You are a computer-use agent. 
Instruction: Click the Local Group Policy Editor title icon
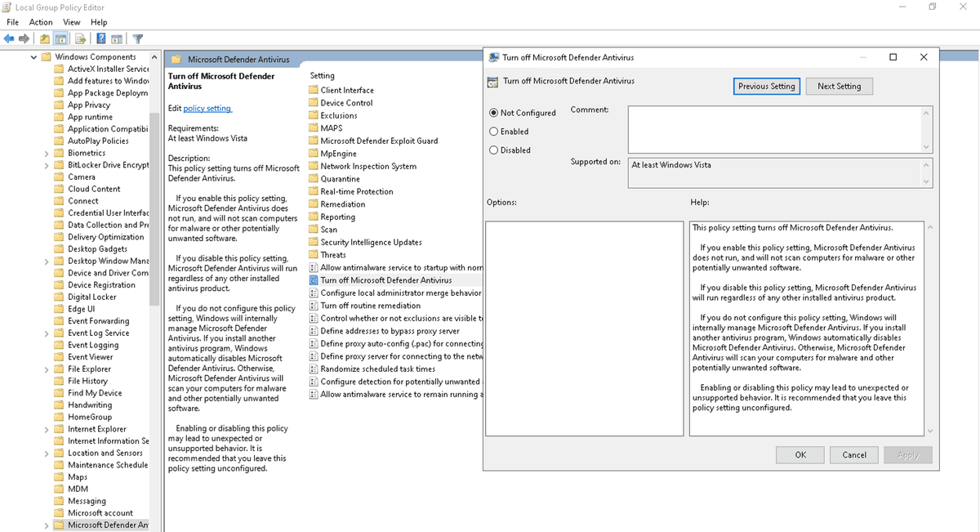click(x=7, y=7)
